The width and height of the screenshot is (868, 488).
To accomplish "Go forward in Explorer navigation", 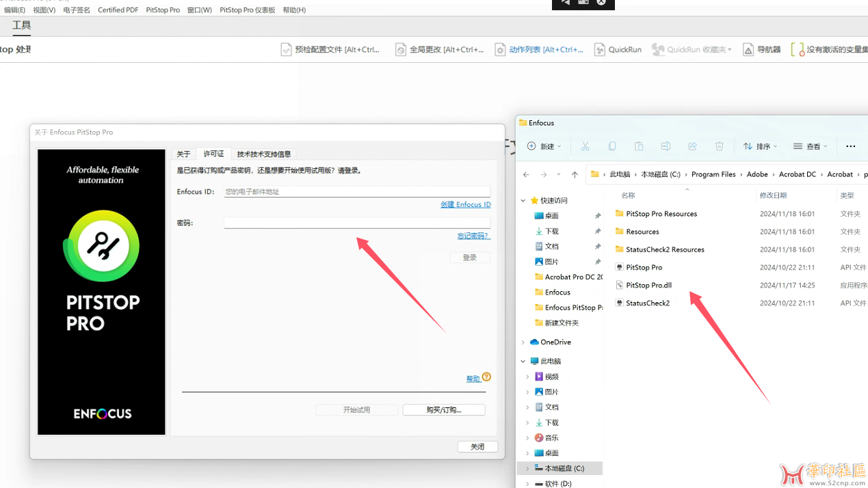I will [x=544, y=174].
